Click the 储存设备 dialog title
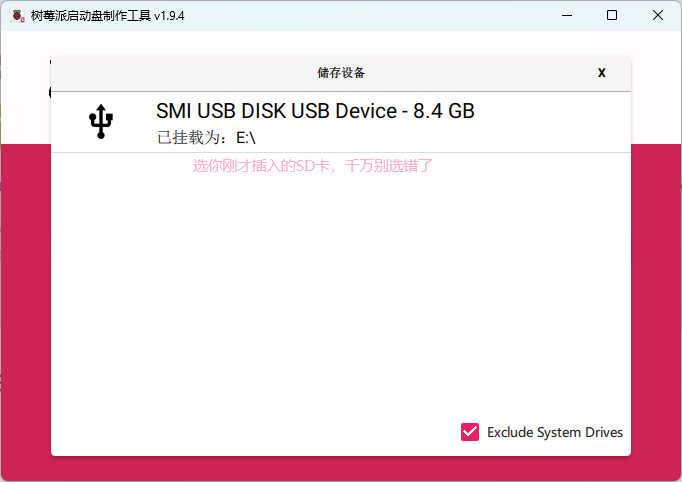The image size is (682, 482). coord(341,72)
